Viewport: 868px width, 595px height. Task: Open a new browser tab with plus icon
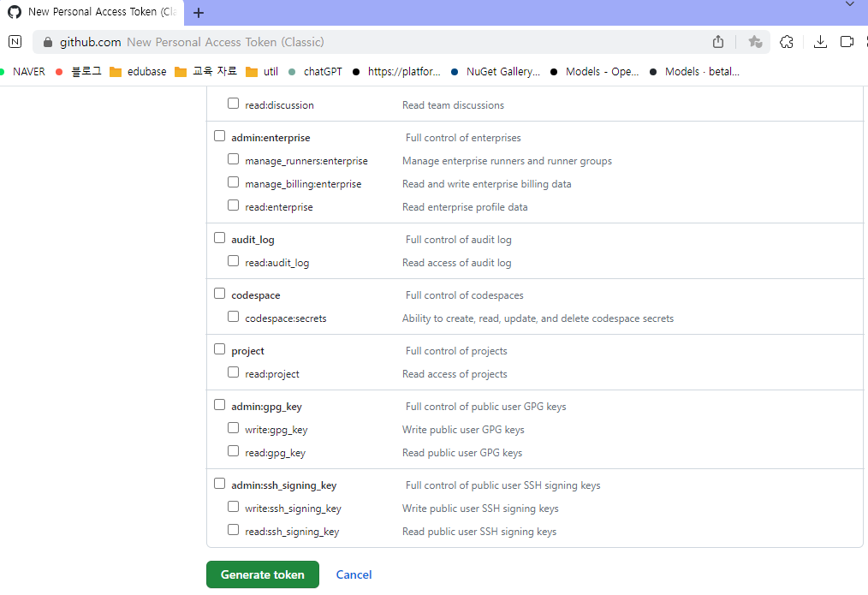[199, 13]
